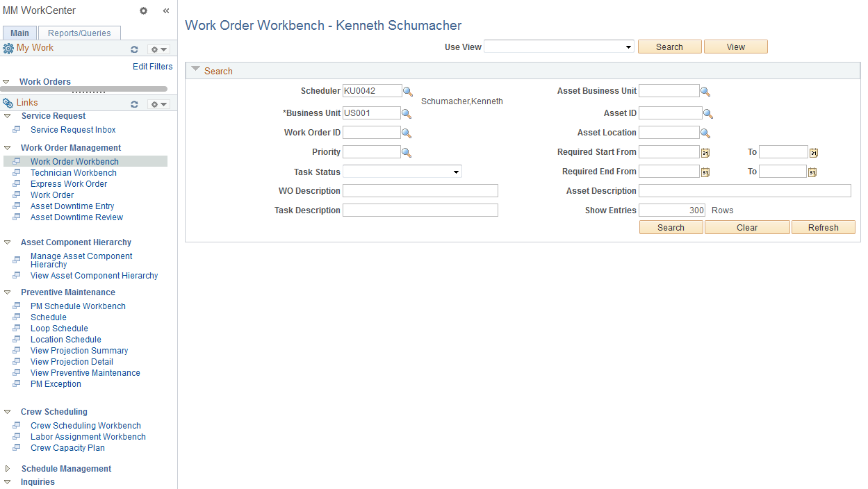Open the Use View dropdown
Screen dimensions: 868x489
point(559,47)
